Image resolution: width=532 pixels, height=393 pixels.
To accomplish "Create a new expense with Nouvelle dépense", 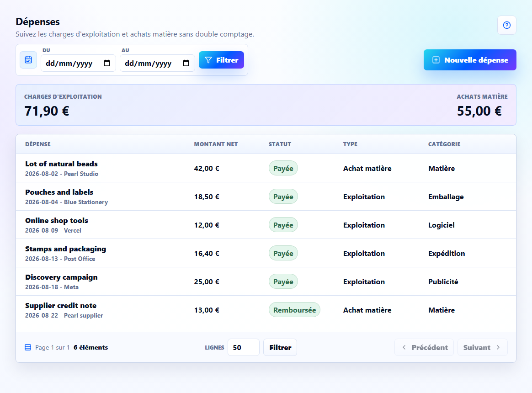I will tap(470, 60).
